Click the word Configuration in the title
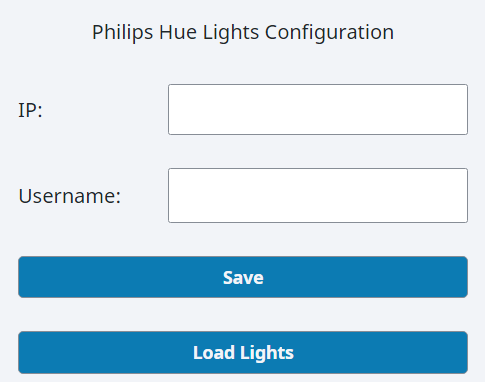The height and width of the screenshot is (382, 485). coord(329,33)
